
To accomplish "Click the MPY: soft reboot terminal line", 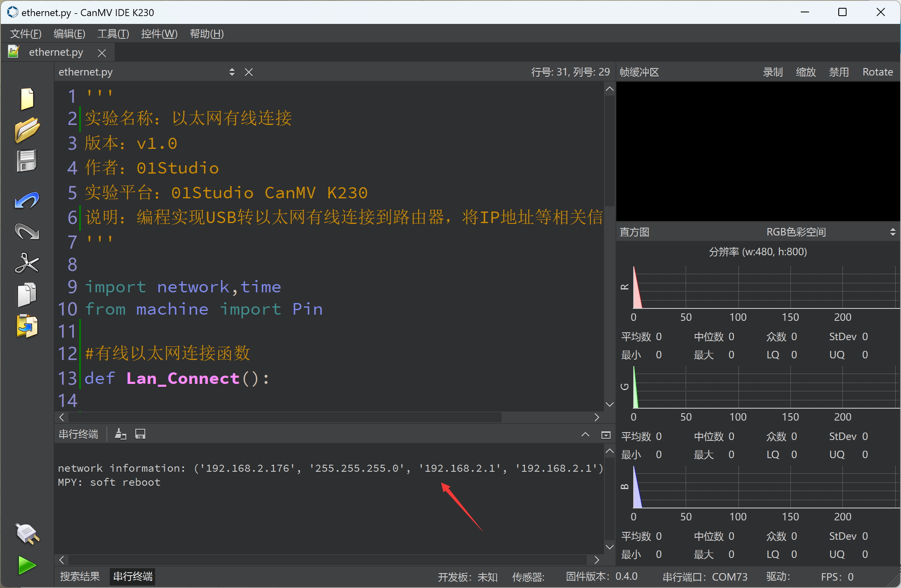I will click(109, 482).
